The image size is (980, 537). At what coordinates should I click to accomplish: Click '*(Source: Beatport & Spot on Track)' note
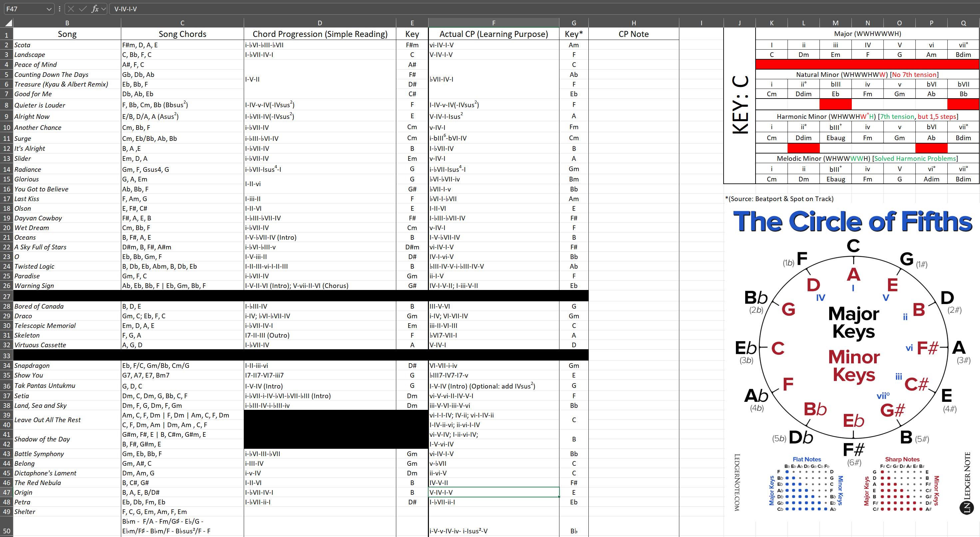779,198
